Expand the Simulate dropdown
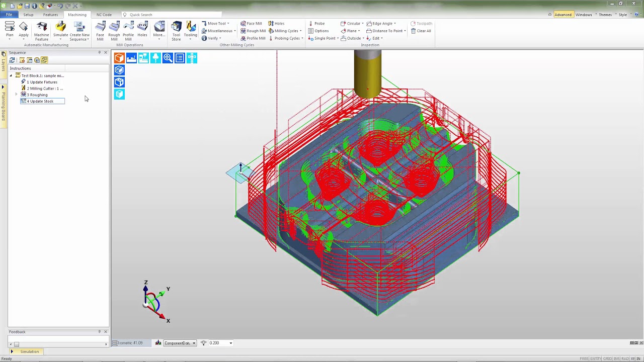The height and width of the screenshot is (362, 644). pyautogui.click(x=60, y=39)
